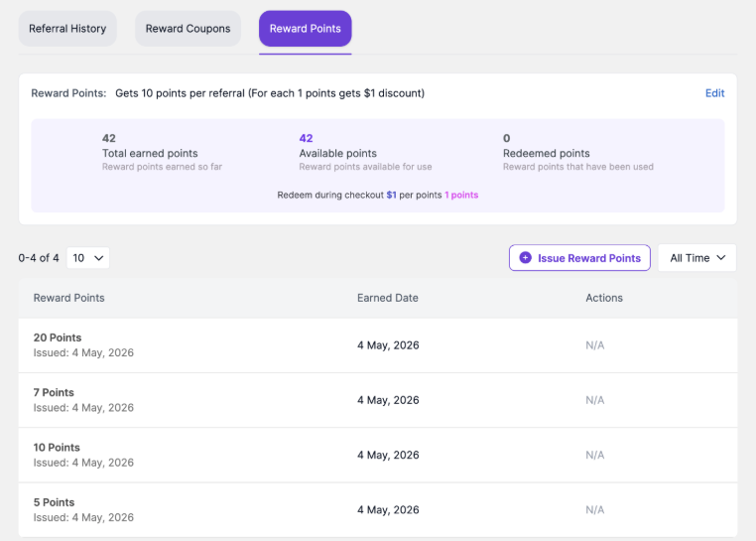Click the Reward Points column header

(68, 298)
